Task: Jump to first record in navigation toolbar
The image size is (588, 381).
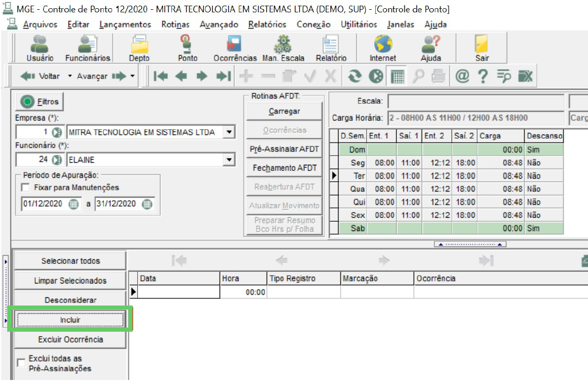Action: (x=160, y=76)
